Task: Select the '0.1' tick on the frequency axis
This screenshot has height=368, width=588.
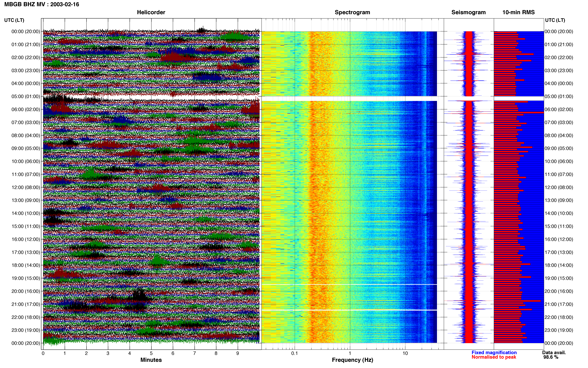Action: [295, 353]
